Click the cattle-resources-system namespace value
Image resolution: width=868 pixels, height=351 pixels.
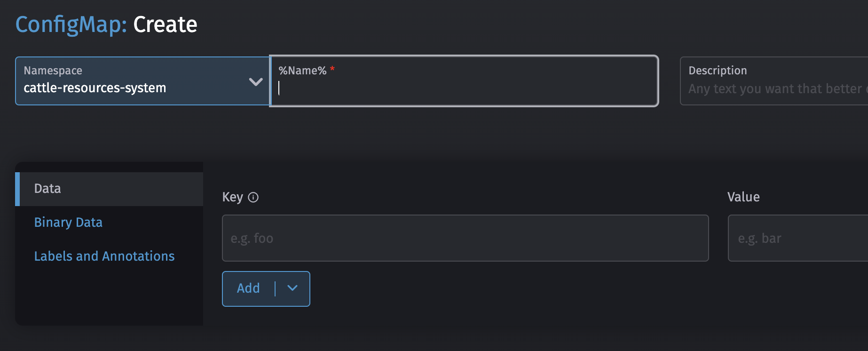(x=95, y=88)
